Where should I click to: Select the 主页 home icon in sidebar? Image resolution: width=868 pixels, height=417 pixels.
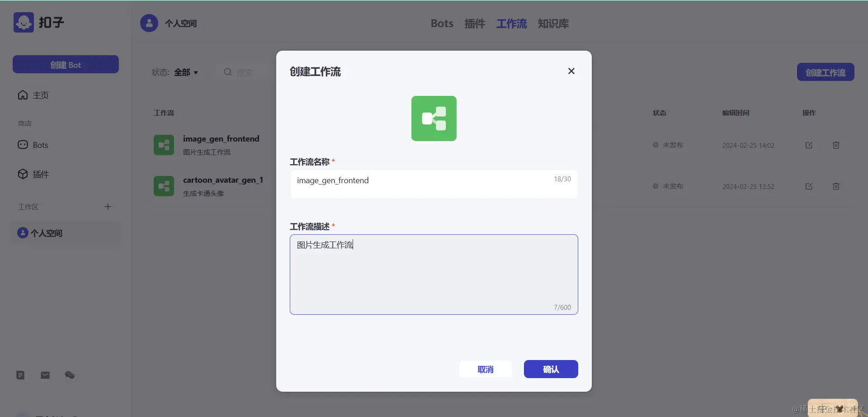pos(23,95)
